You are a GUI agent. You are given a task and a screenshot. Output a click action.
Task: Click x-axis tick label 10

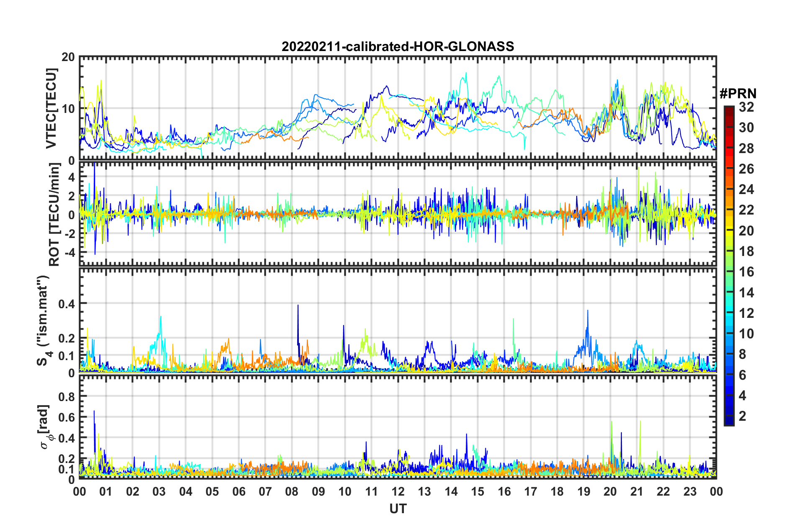click(x=345, y=491)
